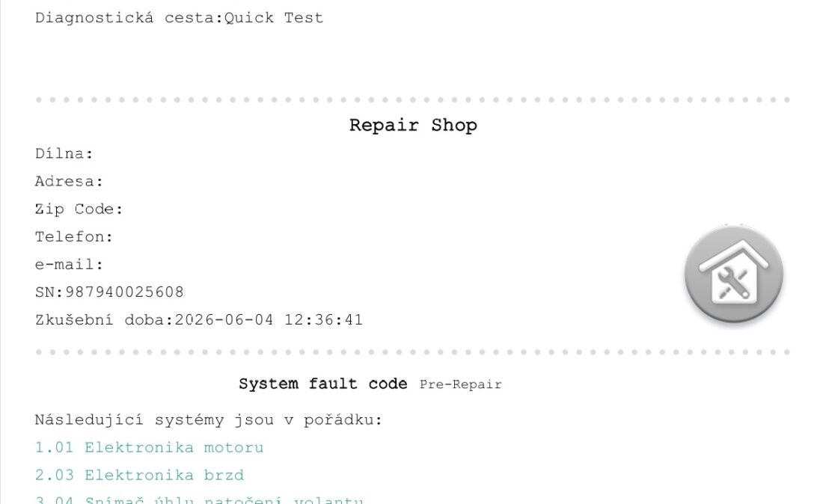823x504 pixels.
Task: Click the Quick Test value text
Action: coord(273,18)
